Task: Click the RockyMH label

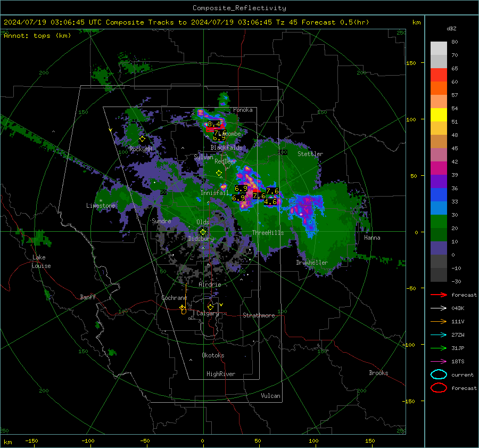Action: tap(141, 149)
